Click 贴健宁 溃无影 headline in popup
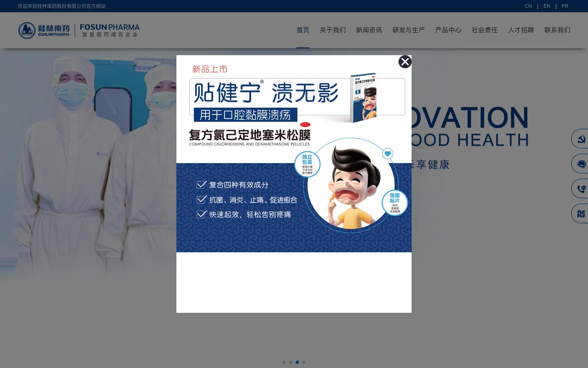 click(266, 93)
